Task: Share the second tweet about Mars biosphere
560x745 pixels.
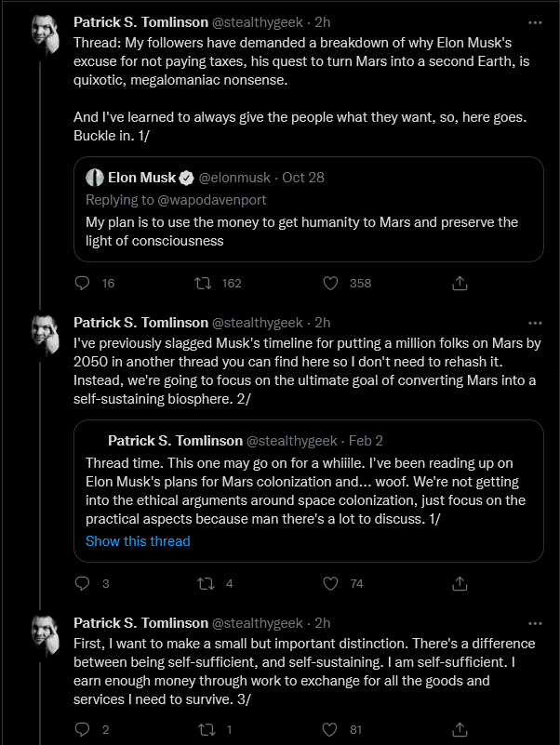Action: 460,583
